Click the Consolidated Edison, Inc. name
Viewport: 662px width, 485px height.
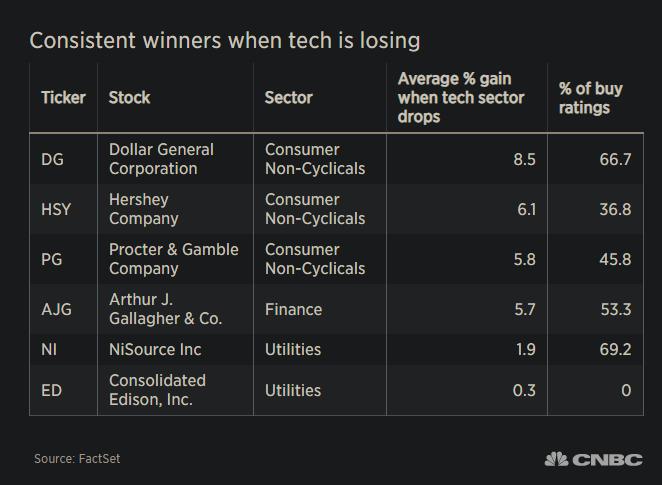pos(157,390)
